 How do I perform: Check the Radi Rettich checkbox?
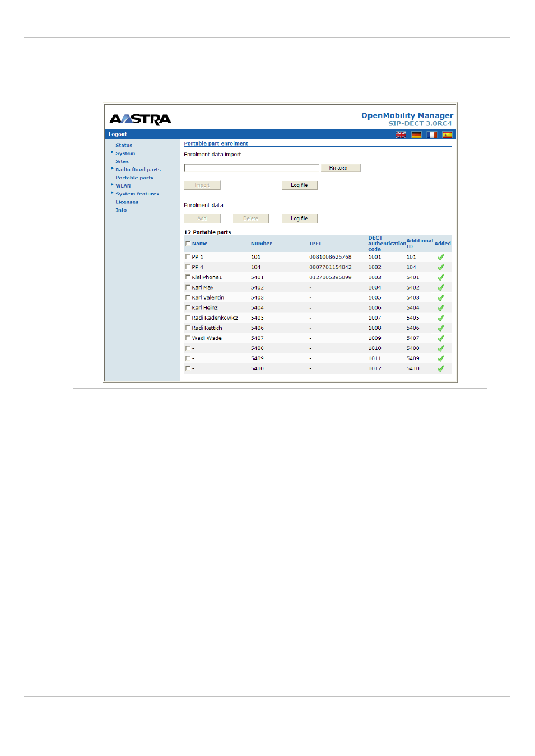[x=188, y=327]
